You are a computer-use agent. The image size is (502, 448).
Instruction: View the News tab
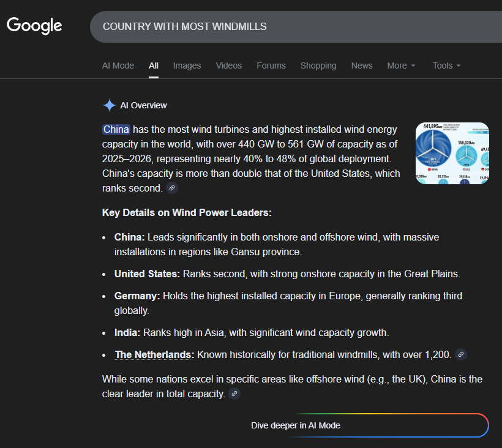[x=362, y=65]
